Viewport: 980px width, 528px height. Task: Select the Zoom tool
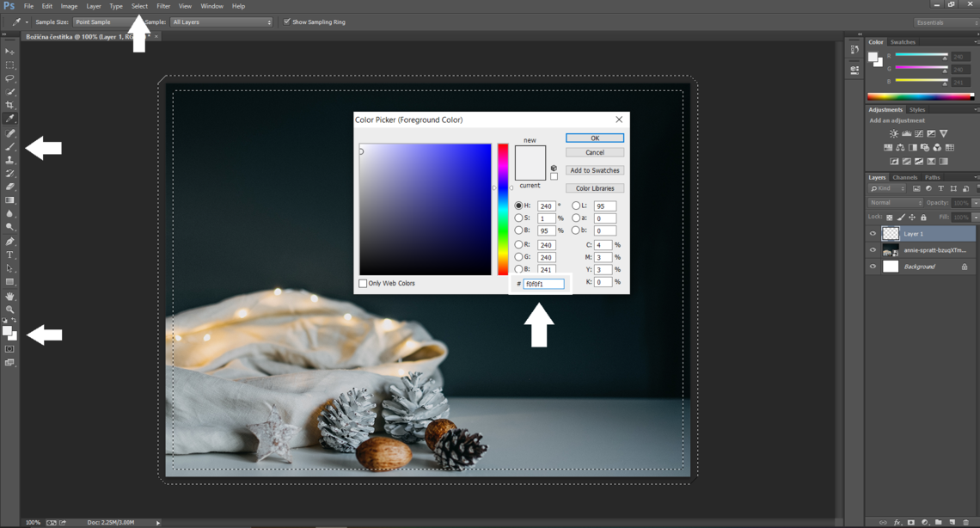9,310
